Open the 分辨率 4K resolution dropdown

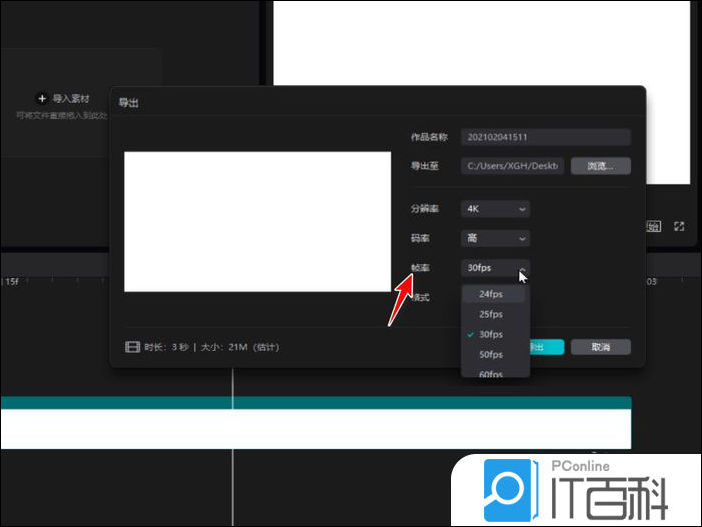point(495,209)
